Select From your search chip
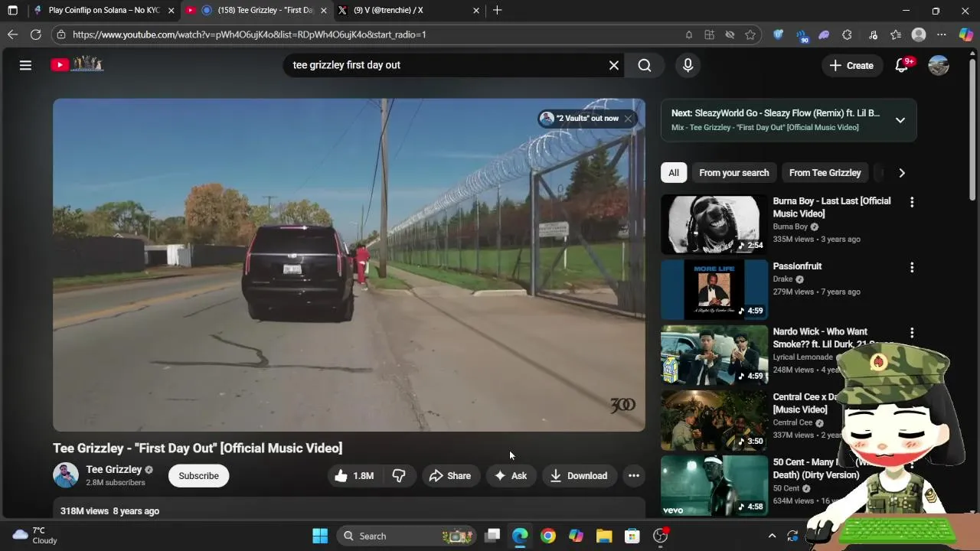Screen dimensions: 980x551 [x=733, y=173]
